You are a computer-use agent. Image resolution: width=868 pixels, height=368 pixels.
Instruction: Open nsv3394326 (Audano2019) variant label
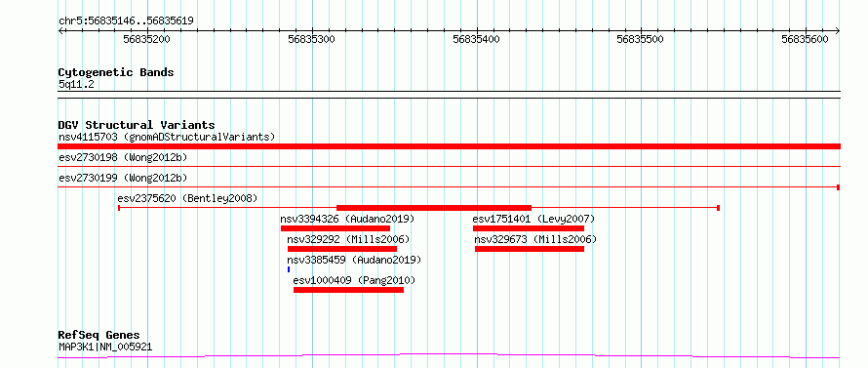coord(347,219)
